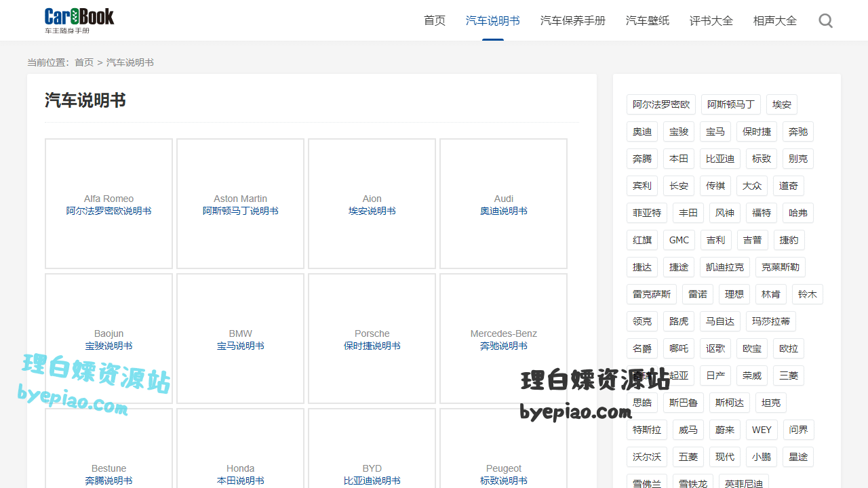Select the 别克 sidebar tag
Image resolution: width=868 pixels, height=488 pixels.
click(798, 159)
